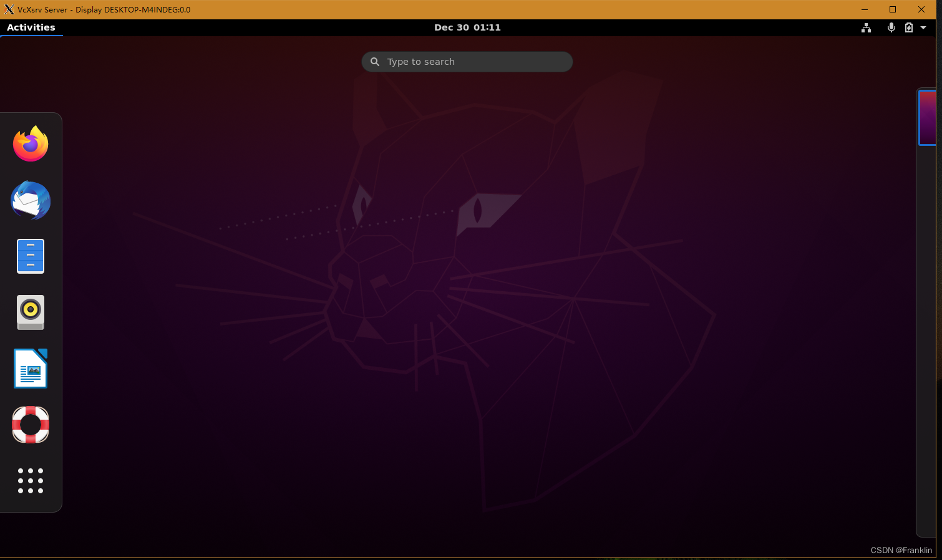The width and height of the screenshot is (942, 560).
Task: Open the calendar by clicking the clock
Action: point(467,27)
